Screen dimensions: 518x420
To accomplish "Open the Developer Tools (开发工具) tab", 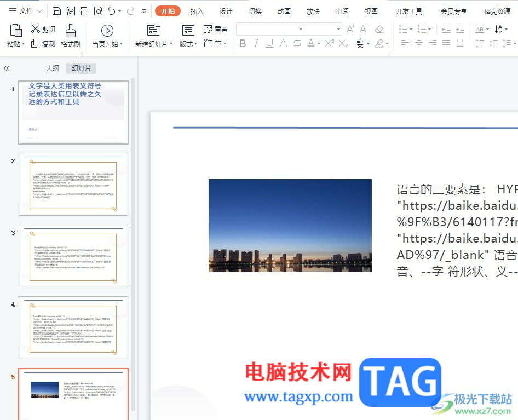I will [409, 11].
